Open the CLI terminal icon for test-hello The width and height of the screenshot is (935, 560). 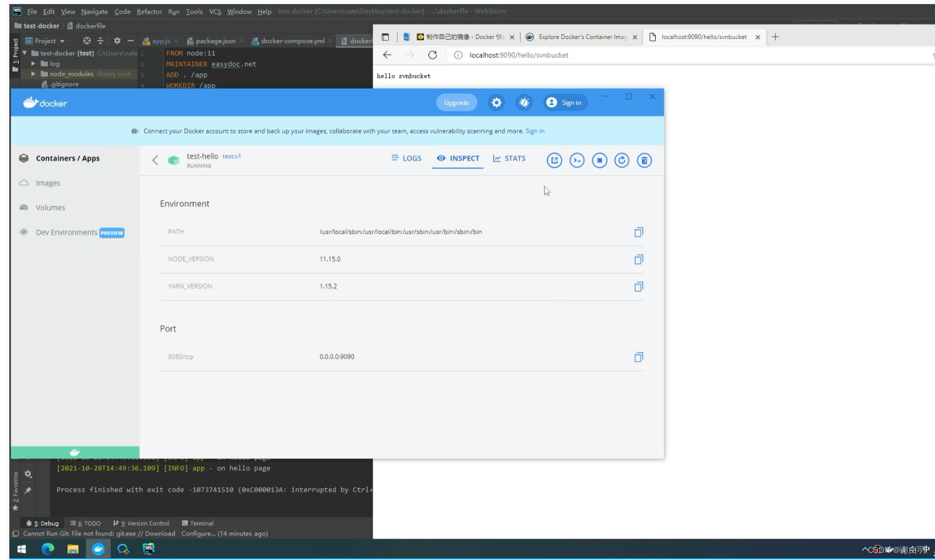577,160
